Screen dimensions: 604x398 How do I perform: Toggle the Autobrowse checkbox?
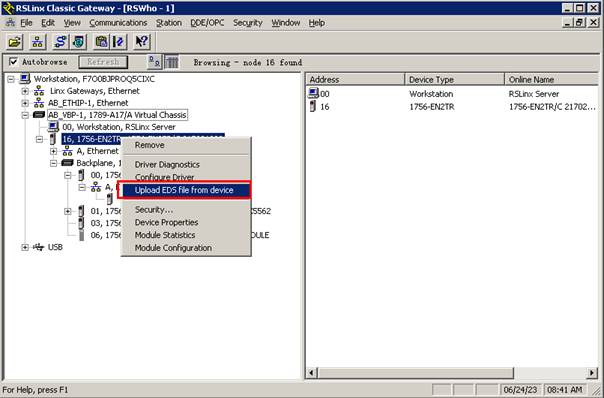(x=13, y=62)
